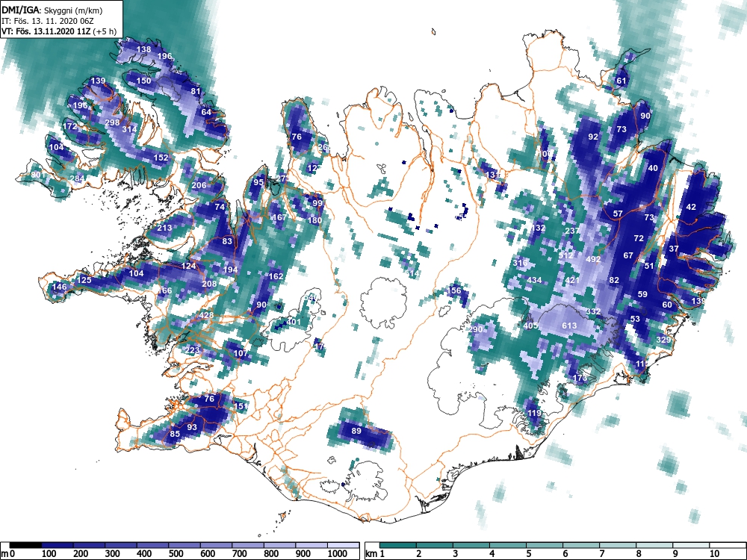747x560 pixels.
Task: Select the visibility value 37
Action: [674, 249]
